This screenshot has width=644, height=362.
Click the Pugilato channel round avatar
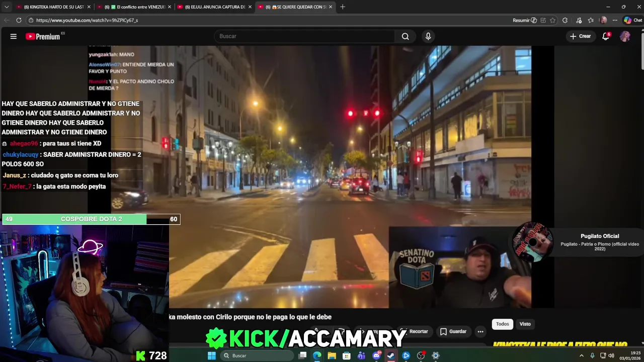pos(532,242)
